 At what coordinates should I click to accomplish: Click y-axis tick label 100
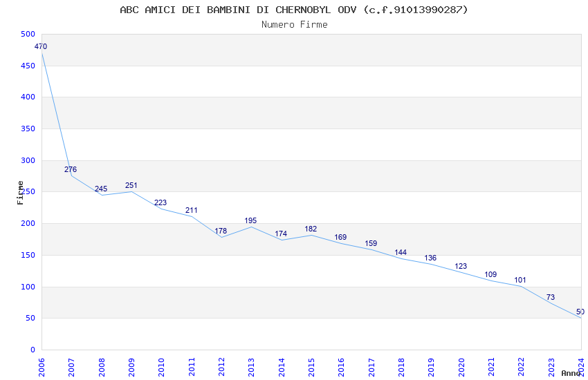click(28, 287)
